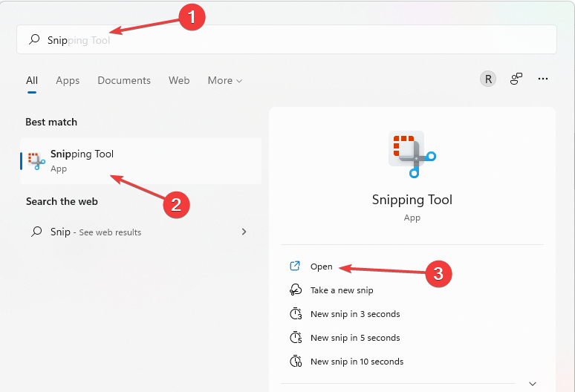This screenshot has width=575, height=392.
Task: Select the All tab
Action: click(32, 80)
